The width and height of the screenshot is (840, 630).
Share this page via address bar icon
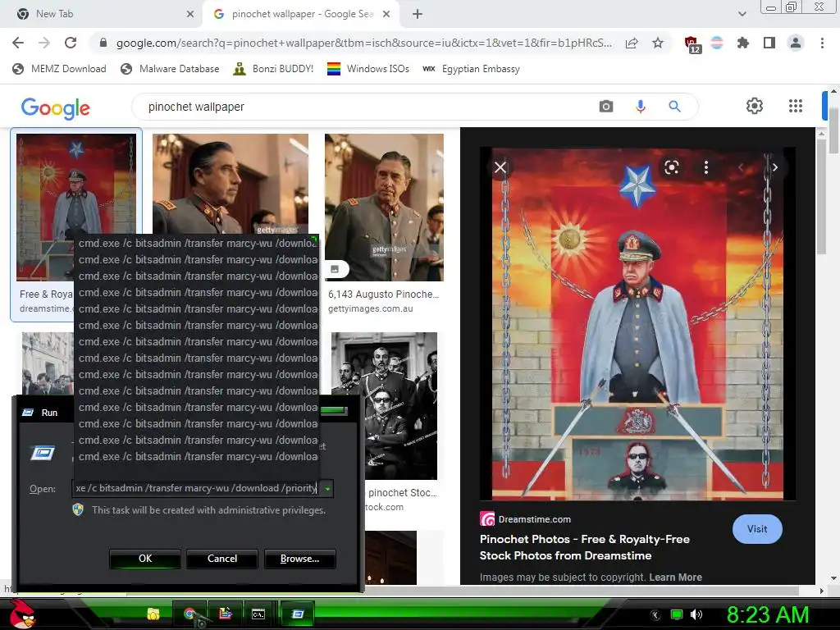coord(632,43)
